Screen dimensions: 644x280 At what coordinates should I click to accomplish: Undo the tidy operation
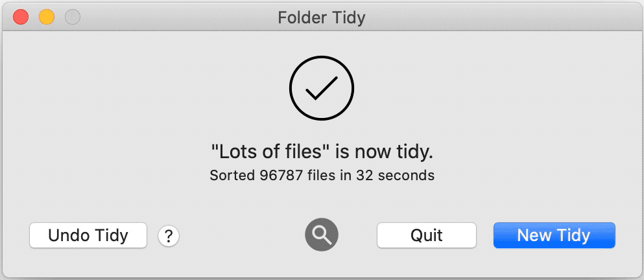pyautogui.click(x=88, y=236)
